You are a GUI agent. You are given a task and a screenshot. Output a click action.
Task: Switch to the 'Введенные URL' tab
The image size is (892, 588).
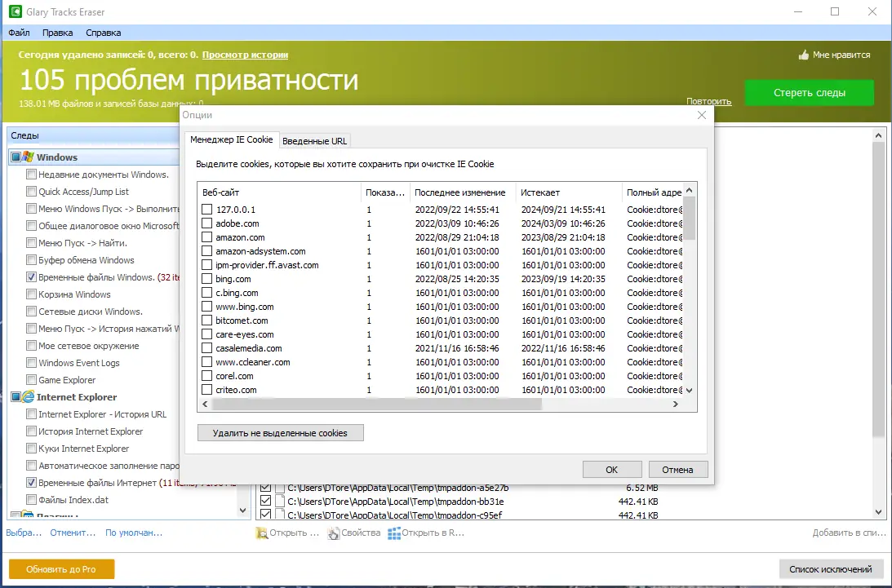tap(314, 140)
